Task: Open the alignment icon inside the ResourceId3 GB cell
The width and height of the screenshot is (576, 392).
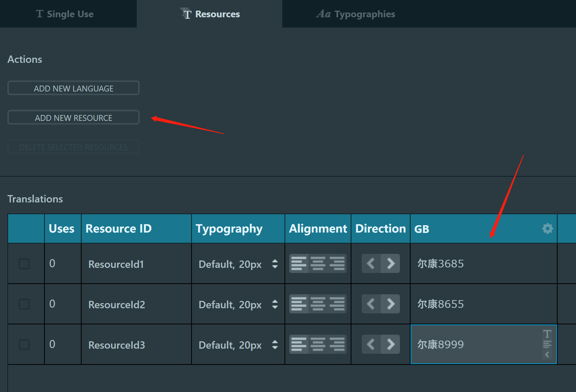Action: pyautogui.click(x=547, y=345)
